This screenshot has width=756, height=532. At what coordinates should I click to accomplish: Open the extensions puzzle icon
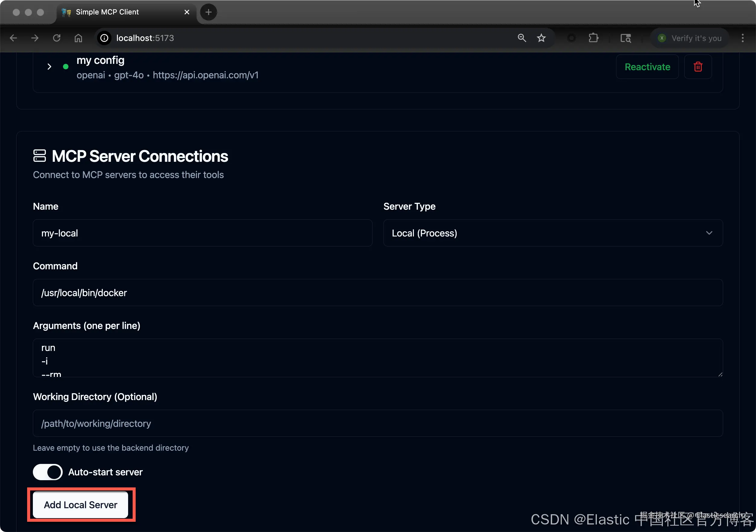tap(593, 38)
